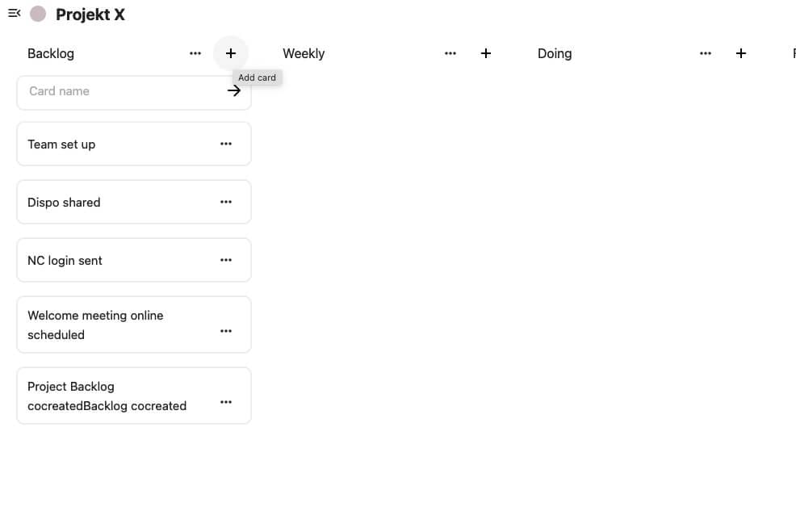Click the board color circle beside Projekt X
The width and height of the screenshot is (796, 532).
(37, 13)
